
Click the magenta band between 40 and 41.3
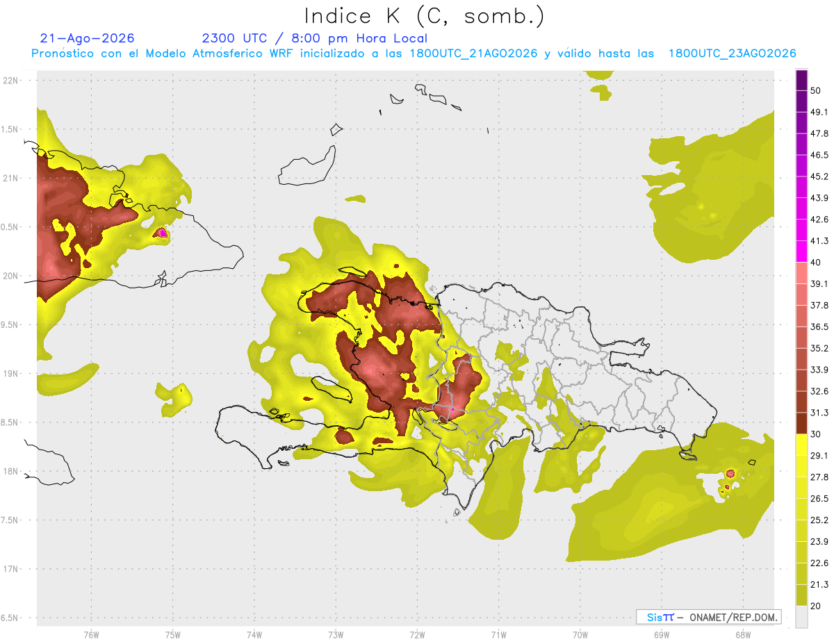click(801, 251)
